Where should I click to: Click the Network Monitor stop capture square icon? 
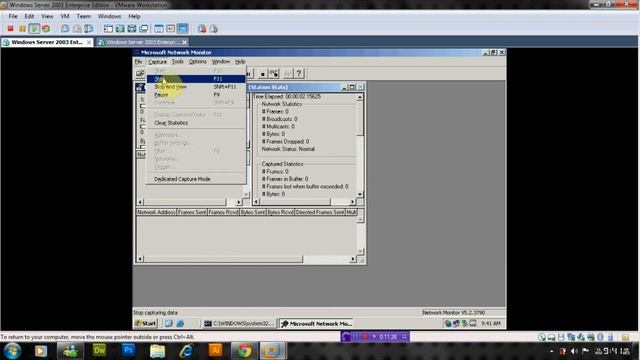[262, 73]
